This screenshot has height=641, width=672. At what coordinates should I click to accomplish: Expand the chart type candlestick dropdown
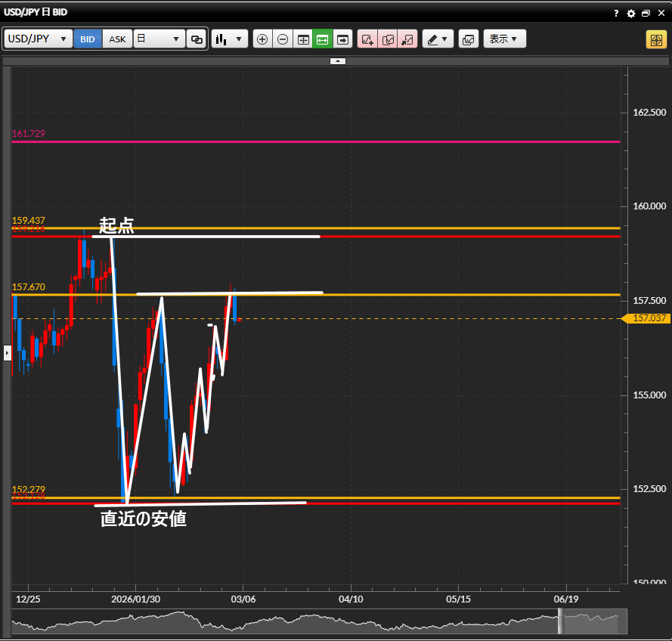(x=230, y=39)
